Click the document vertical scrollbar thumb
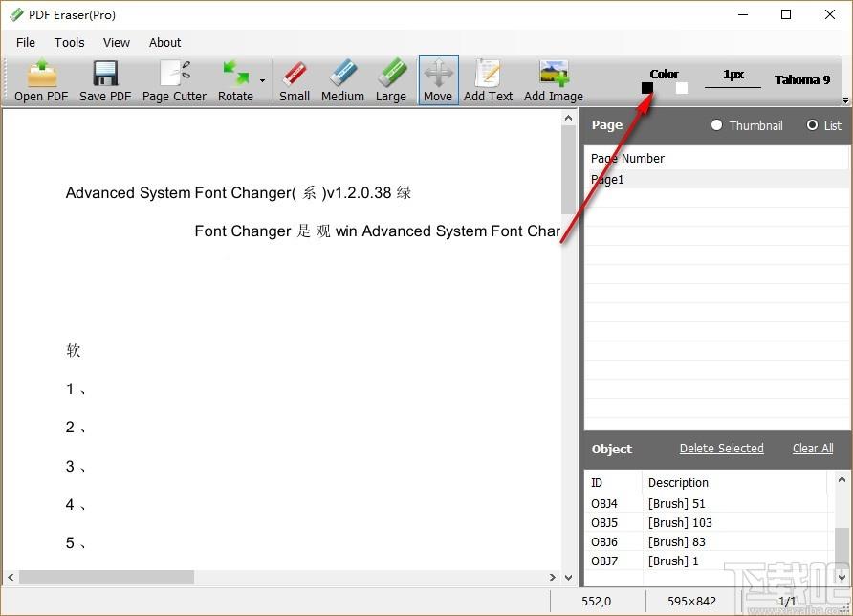Viewport: 853px width, 616px height. click(568, 169)
